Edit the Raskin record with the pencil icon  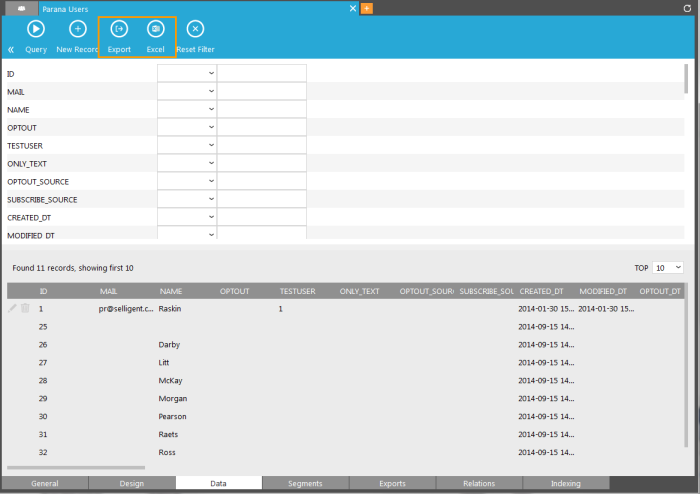pos(13,309)
